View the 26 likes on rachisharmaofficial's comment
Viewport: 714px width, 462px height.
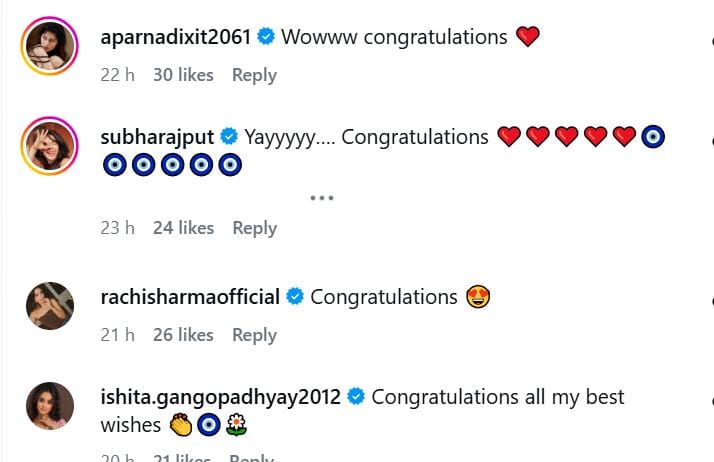pyautogui.click(x=183, y=335)
